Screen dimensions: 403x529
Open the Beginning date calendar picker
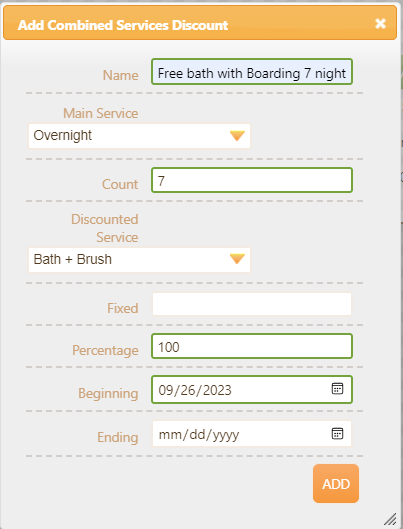point(337,389)
